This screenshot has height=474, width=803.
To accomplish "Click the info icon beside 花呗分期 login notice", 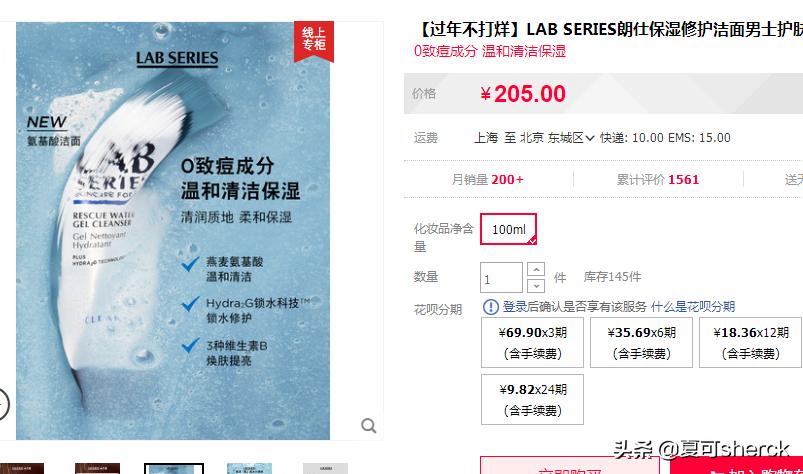I will (x=491, y=307).
